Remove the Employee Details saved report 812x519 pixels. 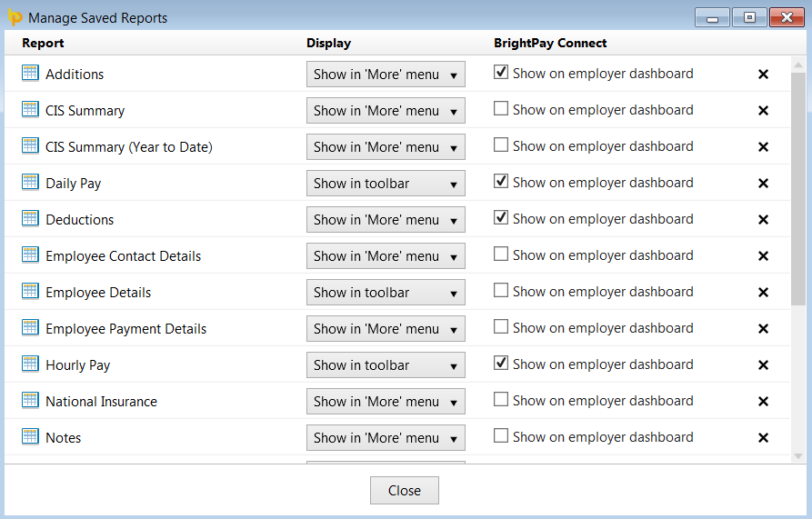pyautogui.click(x=763, y=293)
